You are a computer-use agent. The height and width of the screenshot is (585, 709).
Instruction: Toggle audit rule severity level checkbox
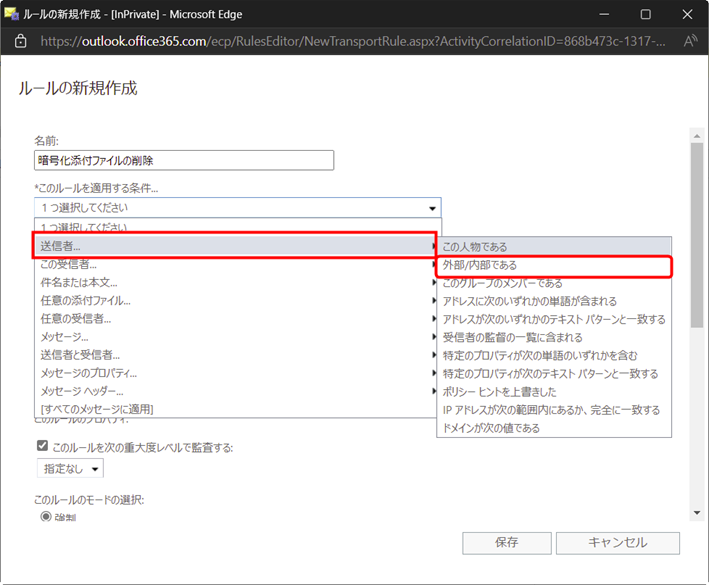[x=43, y=446]
